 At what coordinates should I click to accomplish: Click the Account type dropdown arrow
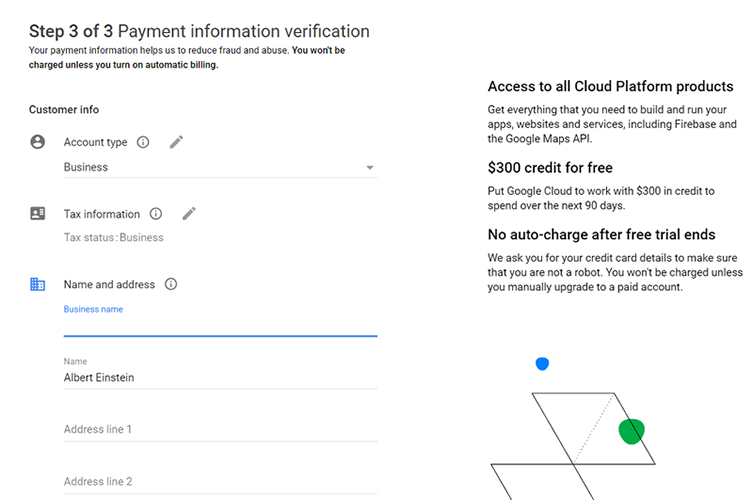pyautogui.click(x=370, y=168)
